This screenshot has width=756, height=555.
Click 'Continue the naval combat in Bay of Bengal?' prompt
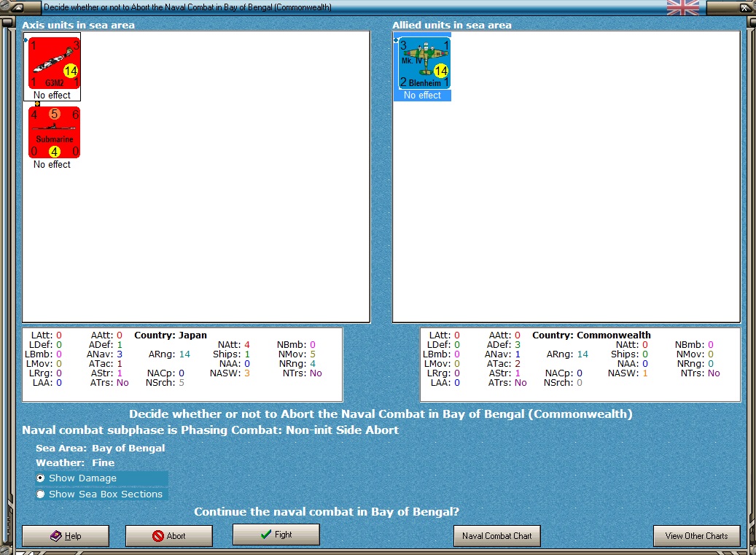[x=327, y=511]
